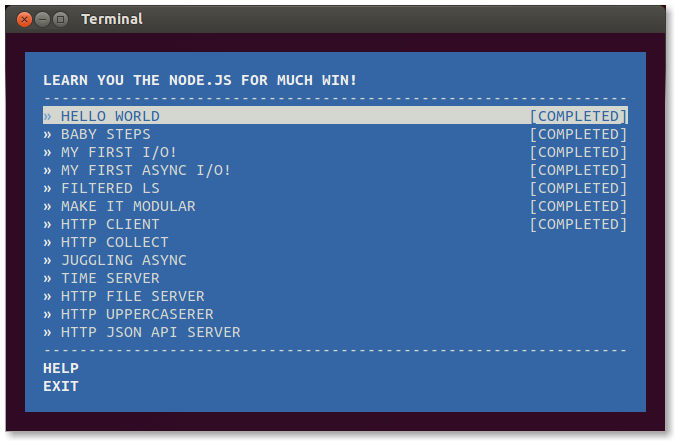Click the COMPLETED tag beside HELLO WORLD
The image size is (675, 441).
(578, 116)
